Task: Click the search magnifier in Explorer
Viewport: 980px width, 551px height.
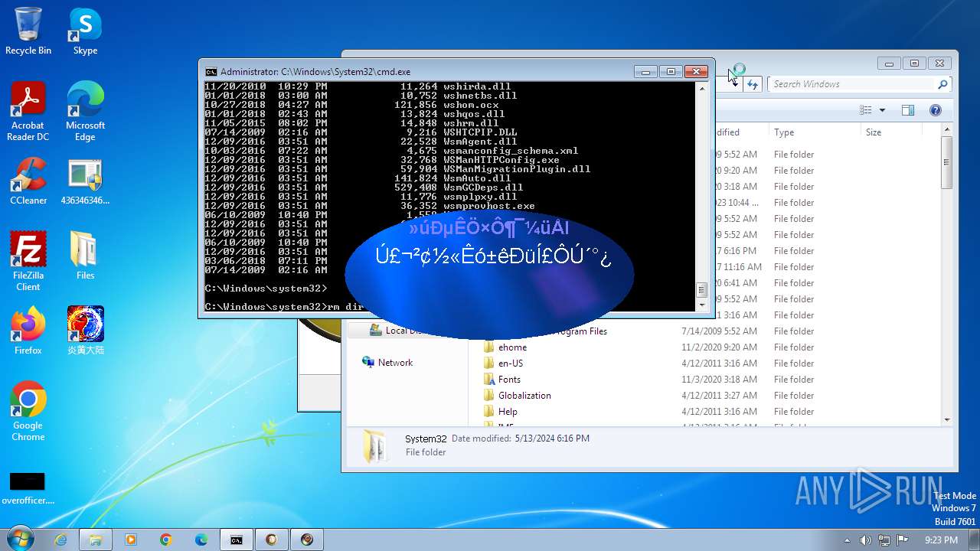Action: [x=942, y=84]
